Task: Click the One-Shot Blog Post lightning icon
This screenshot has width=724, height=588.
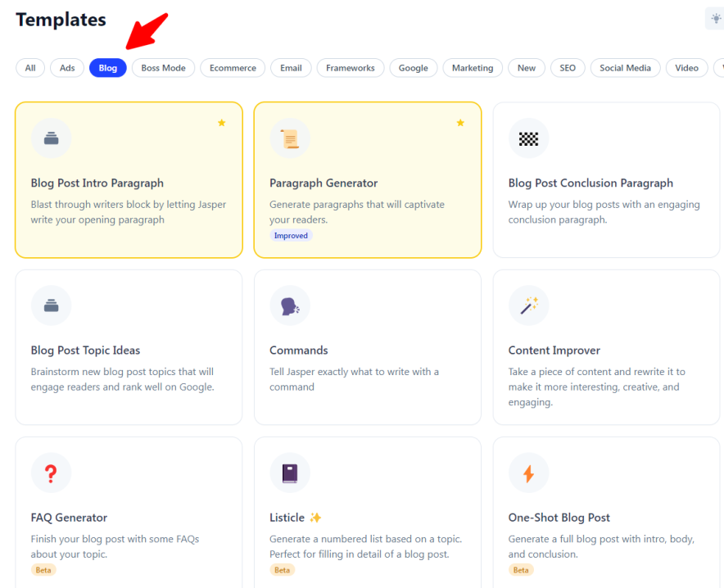Action: point(528,473)
